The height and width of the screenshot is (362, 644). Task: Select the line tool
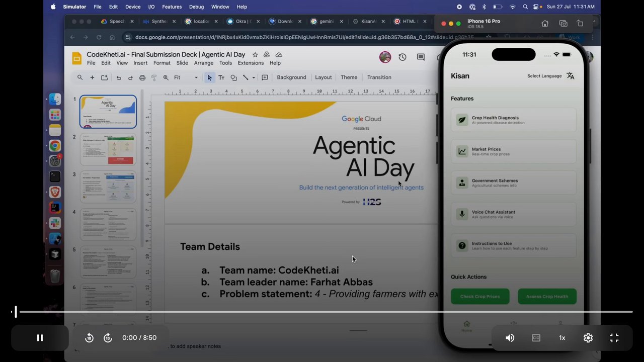pyautogui.click(x=246, y=77)
